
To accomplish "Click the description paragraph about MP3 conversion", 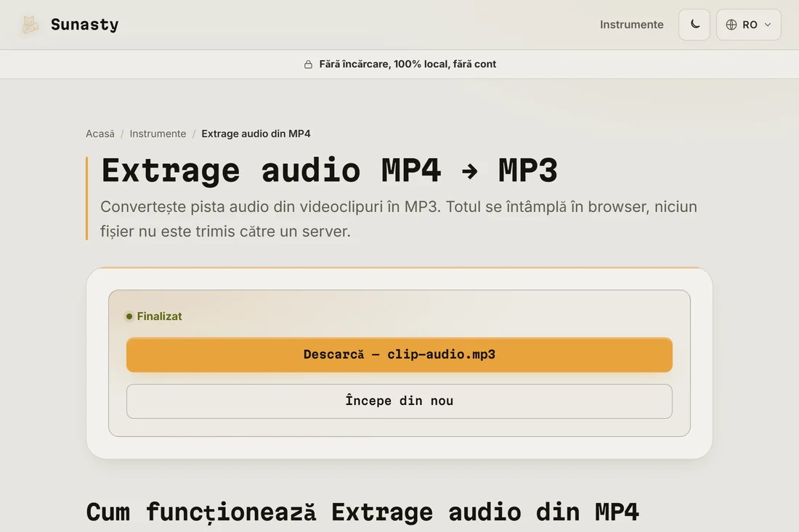I will point(399,219).
